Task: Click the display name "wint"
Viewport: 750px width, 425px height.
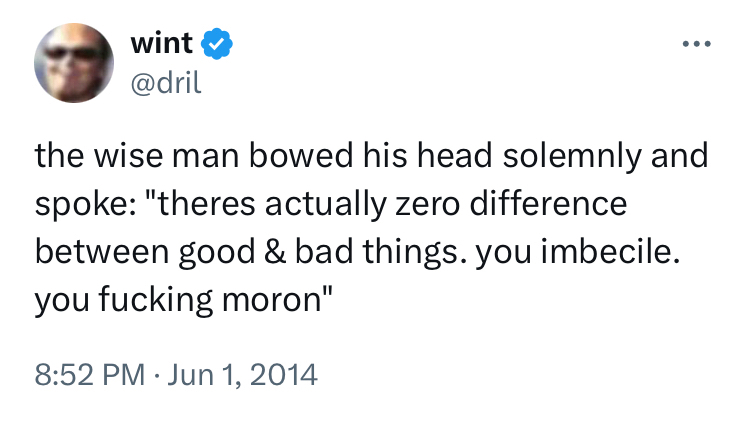Action: click(x=163, y=43)
